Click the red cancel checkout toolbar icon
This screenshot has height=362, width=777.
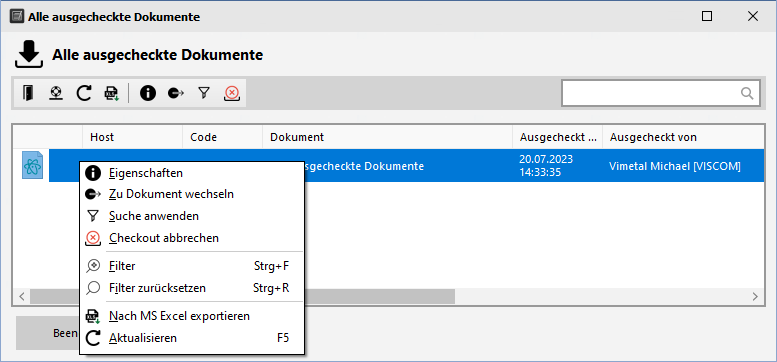point(231,93)
